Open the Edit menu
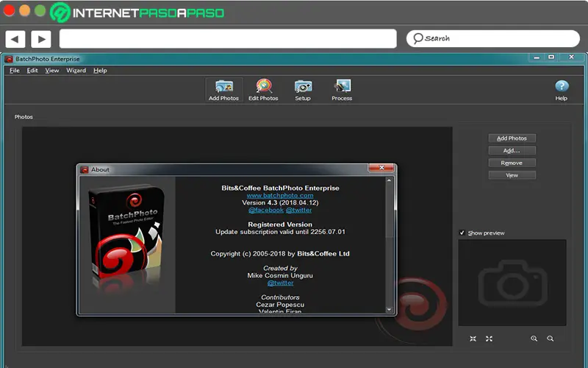 click(x=32, y=71)
